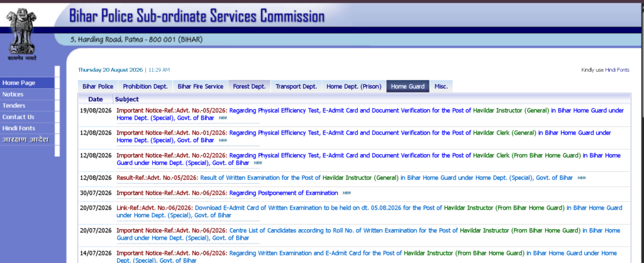
Task: Click the Thursday 20 August 2026 date text
Action: [111, 70]
